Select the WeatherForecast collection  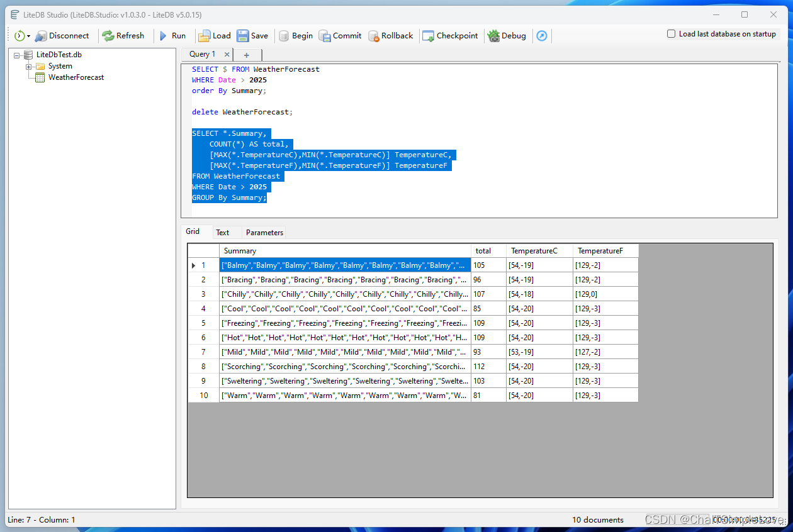point(76,77)
